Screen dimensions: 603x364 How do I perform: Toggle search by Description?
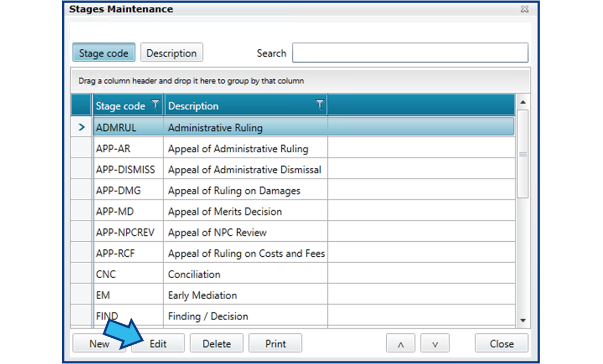[172, 53]
